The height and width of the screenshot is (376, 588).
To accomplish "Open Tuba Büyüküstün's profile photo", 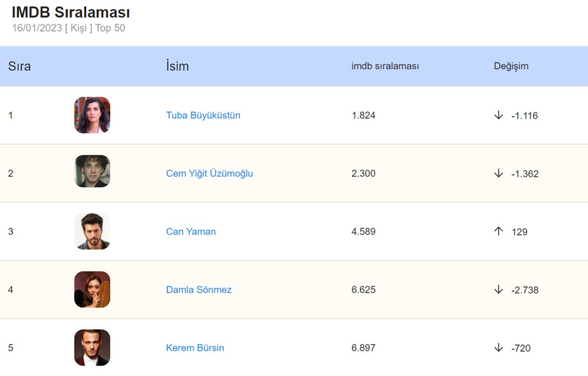I will 92,115.
